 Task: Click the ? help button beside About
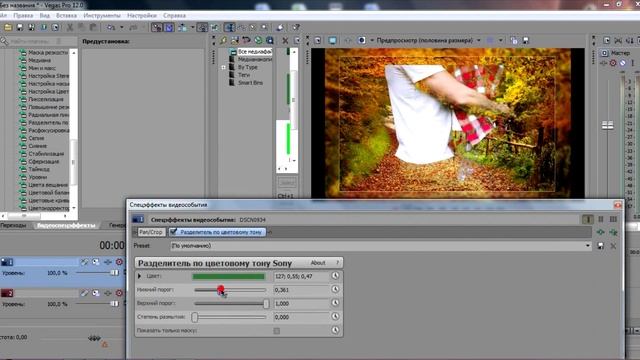[338, 263]
